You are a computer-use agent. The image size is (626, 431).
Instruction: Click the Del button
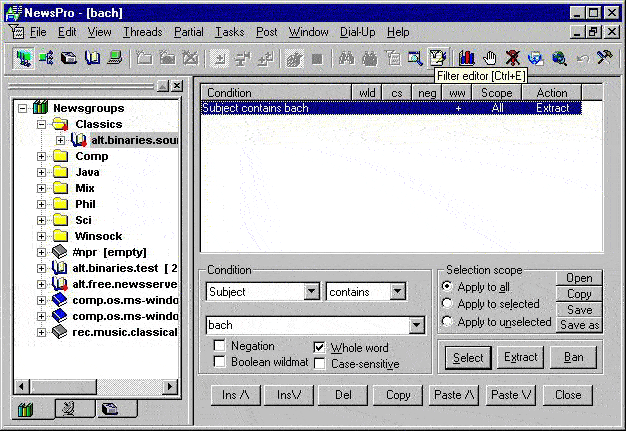343,395
